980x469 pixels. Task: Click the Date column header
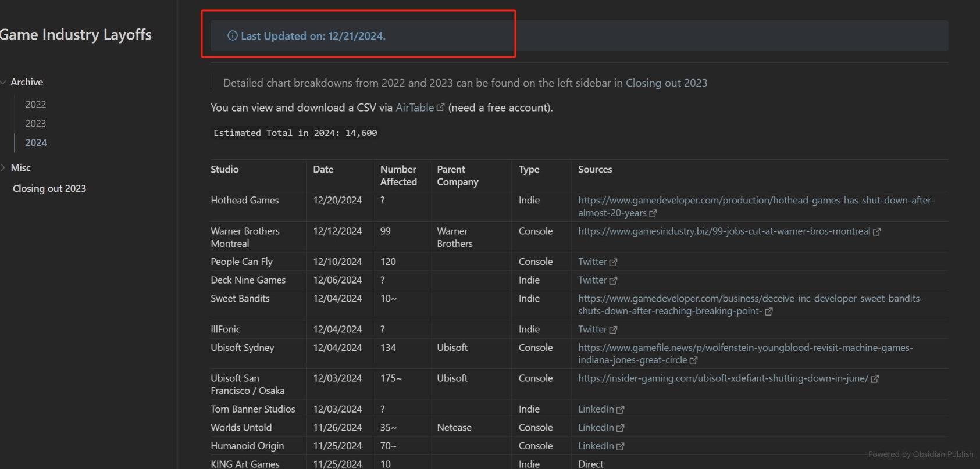coord(323,169)
